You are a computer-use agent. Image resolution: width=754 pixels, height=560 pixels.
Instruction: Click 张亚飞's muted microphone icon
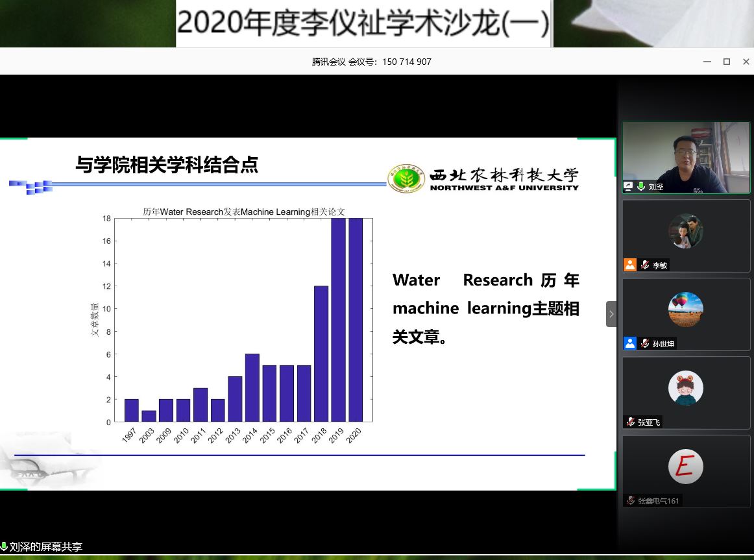[x=630, y=422]
